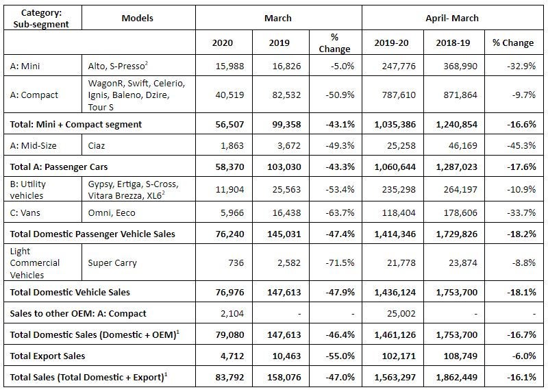Click the Super Carry model cell
This screenshot has width=548, height=392.
point(138,262)
